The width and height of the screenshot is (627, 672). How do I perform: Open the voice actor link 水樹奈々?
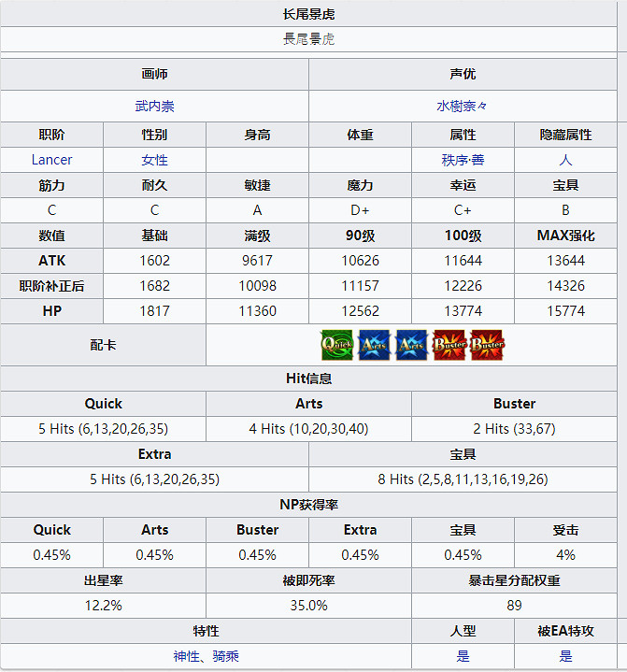pyautogui.click(x=462, y=106)
